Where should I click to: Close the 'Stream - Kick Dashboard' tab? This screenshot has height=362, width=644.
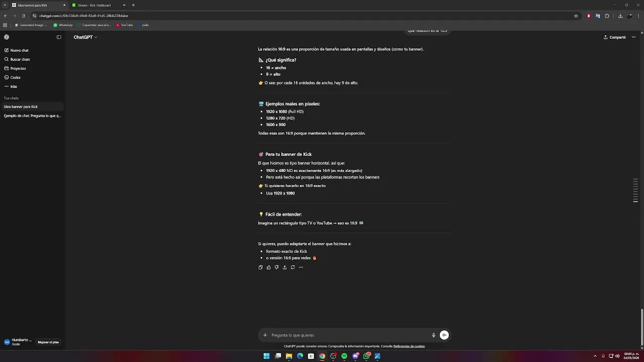[x=124, y=5]
